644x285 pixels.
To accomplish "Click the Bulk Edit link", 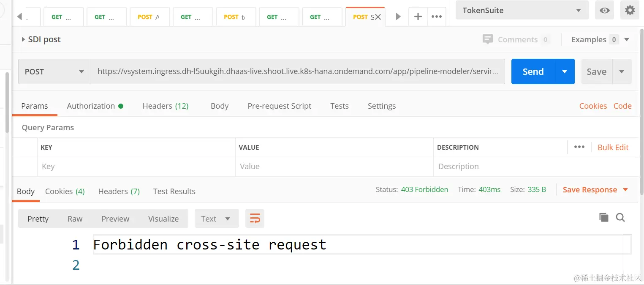I will (613, 147).
